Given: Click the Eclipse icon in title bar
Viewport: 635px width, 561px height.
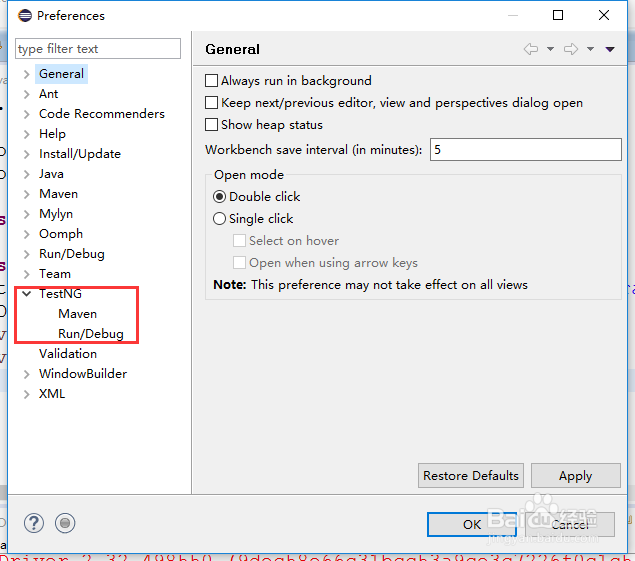Looking at the screenshot, I should tap(25, 15).
